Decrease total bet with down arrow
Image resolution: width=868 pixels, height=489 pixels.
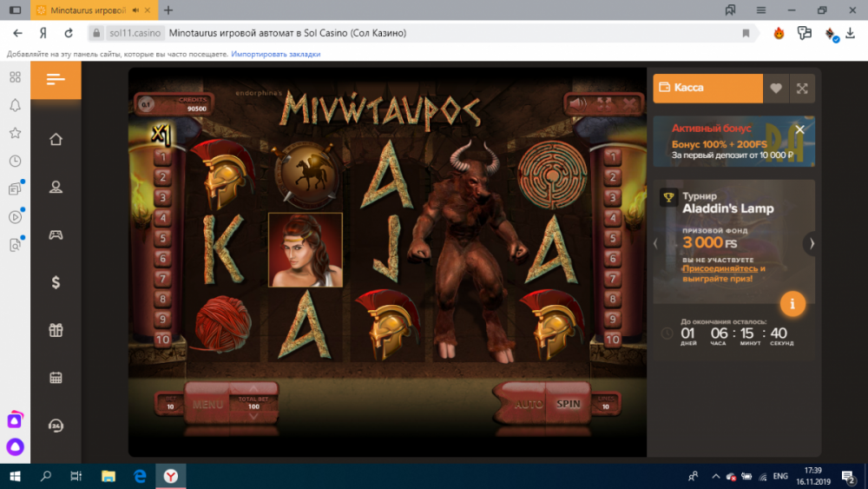[253, 417]
